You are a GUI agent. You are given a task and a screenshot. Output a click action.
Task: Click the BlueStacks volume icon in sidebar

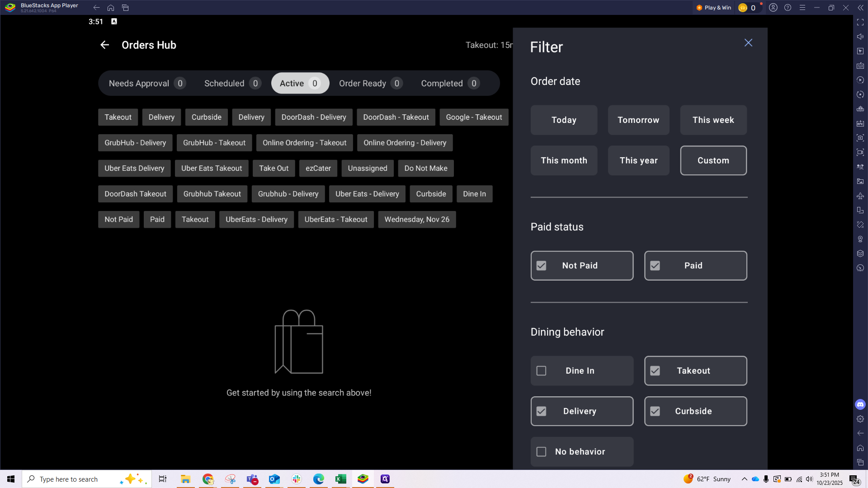pyautogui.click(x=860, y=37)
